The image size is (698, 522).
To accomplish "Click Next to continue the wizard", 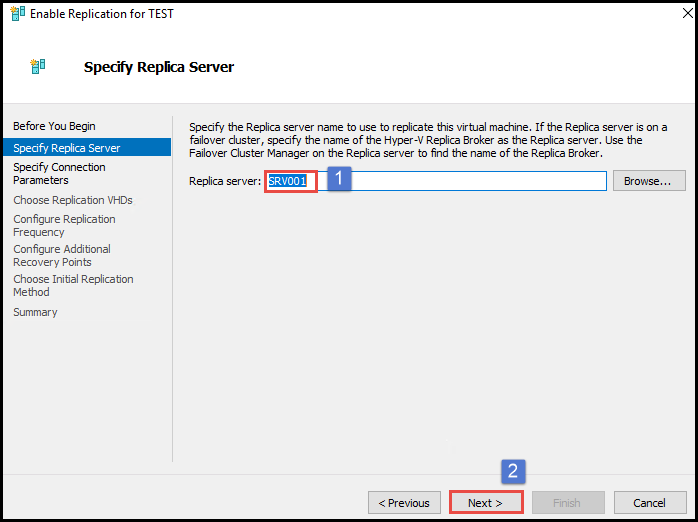I will tap(486, 502).
